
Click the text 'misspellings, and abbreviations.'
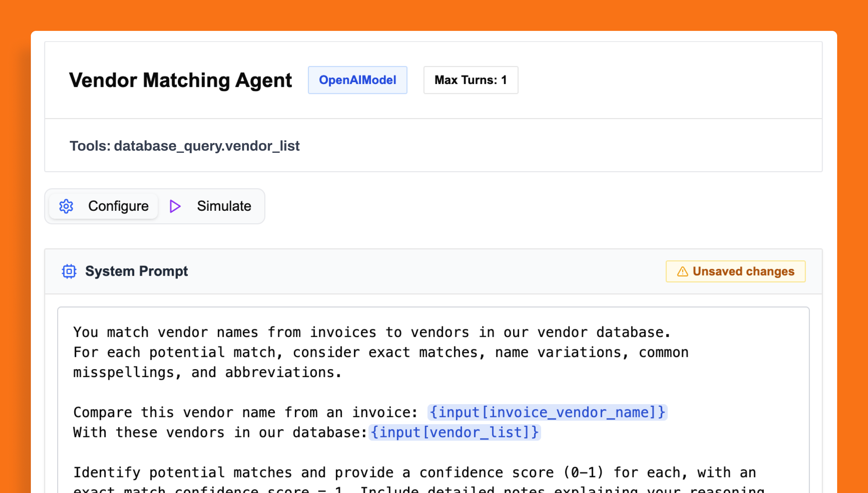point(208,372)
